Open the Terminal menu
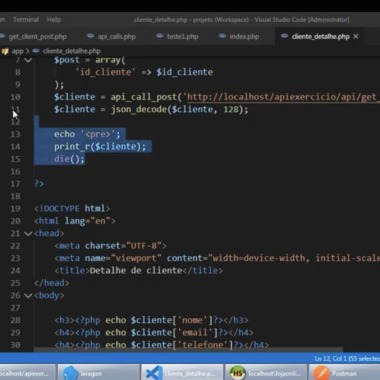Image resolution: width=380 pixels, height=380 pixels. (26, 20)
